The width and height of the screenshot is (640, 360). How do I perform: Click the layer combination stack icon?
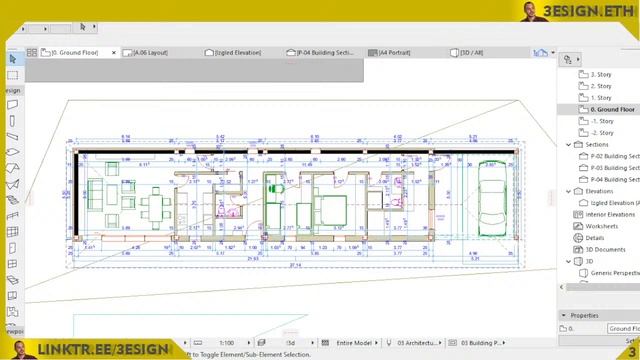262,343
